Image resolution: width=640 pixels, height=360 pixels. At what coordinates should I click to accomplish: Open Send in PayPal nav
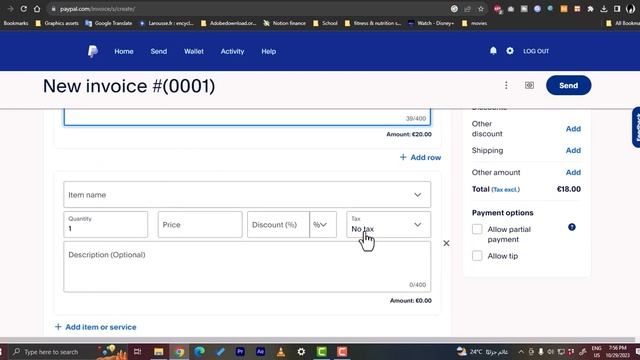158,51
